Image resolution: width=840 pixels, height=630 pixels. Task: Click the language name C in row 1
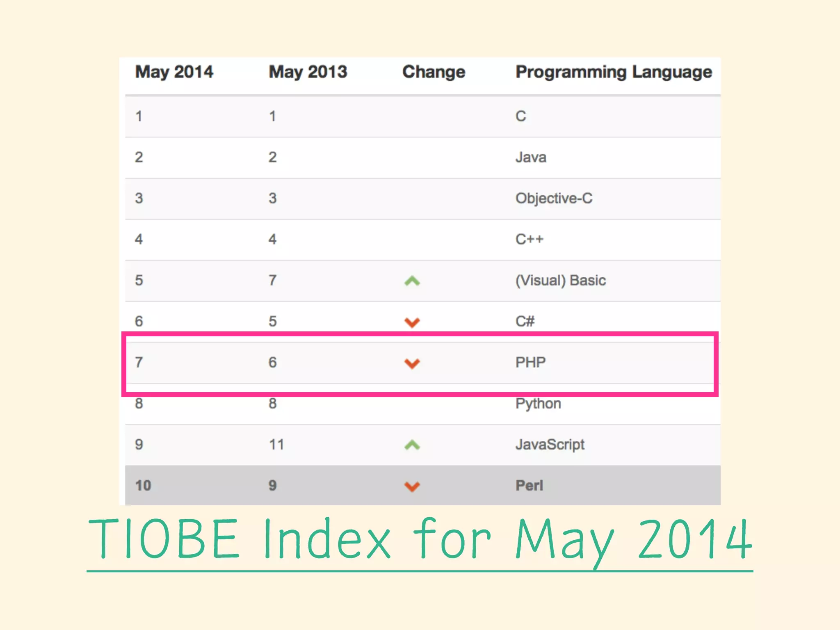tap(520, 116)
